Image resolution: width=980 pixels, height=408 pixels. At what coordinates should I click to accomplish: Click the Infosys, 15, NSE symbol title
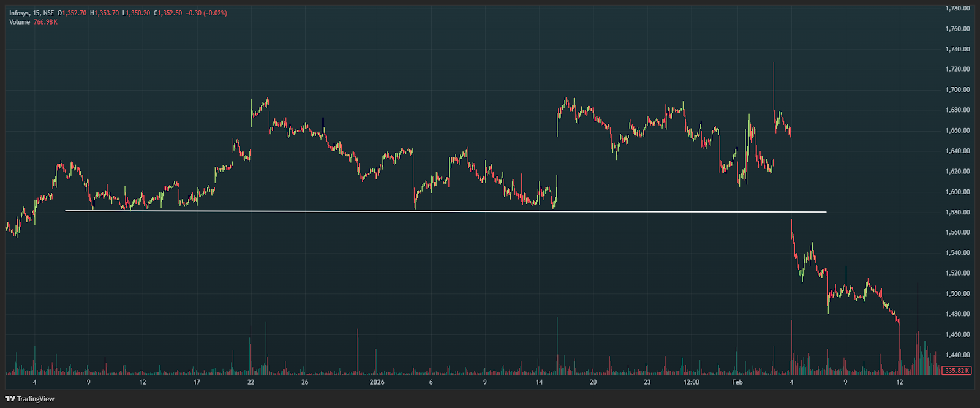(x=31, y=13)
